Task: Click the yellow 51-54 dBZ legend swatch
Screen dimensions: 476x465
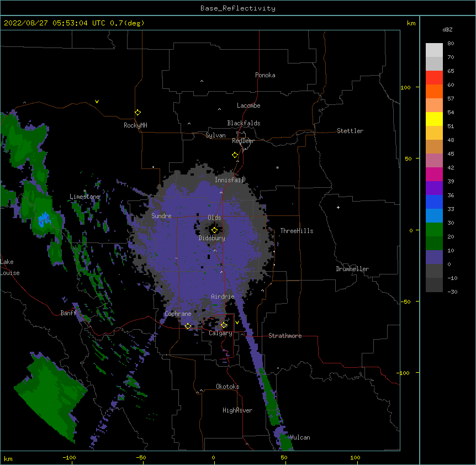Action: click(x=434, y=119)
